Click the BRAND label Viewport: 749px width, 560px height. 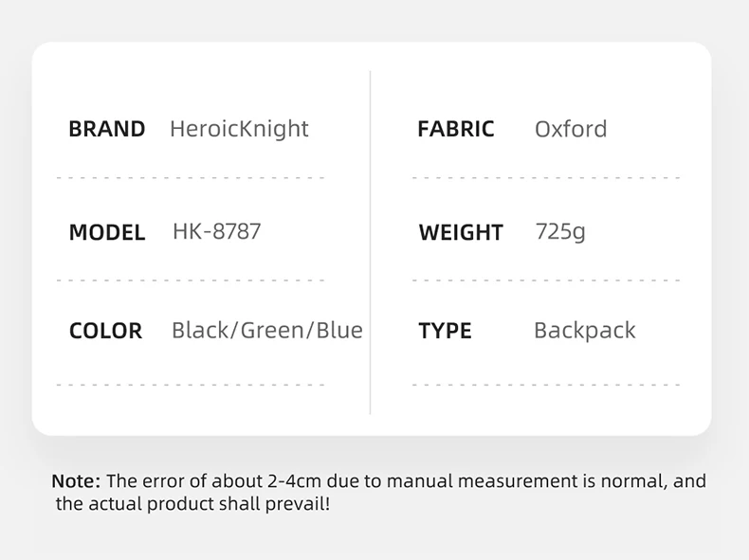click(107, 129)
